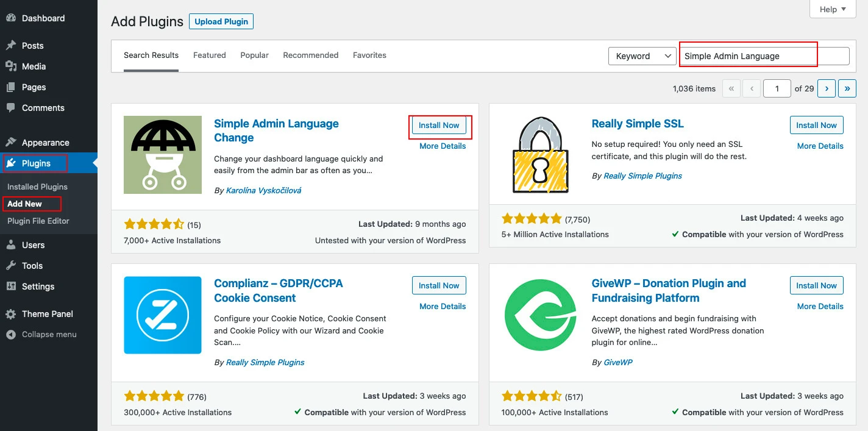The height and width of the screenshot is (431, 868).
Task: View More Details for GiveWP plugin
Action: tap(820, 307)
